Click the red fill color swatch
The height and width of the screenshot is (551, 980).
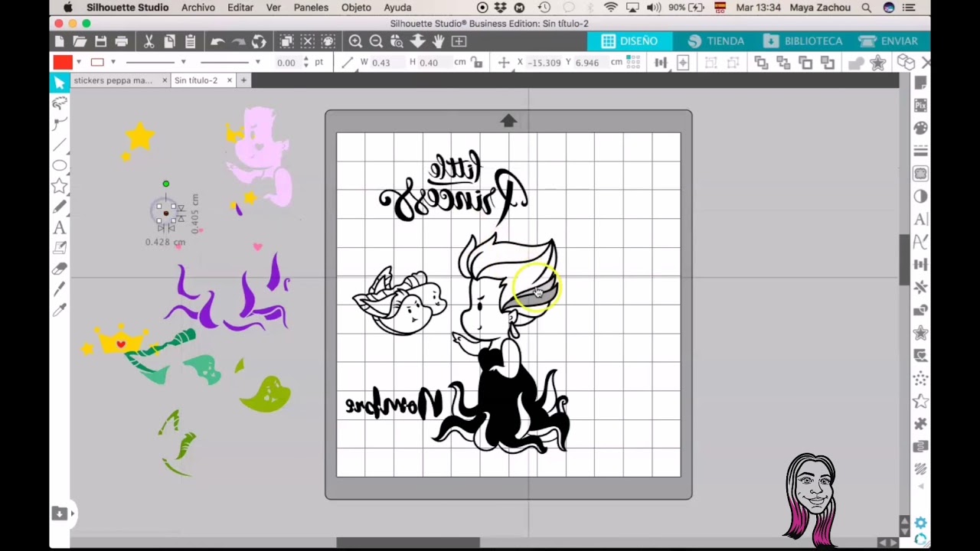coord(63,63)
